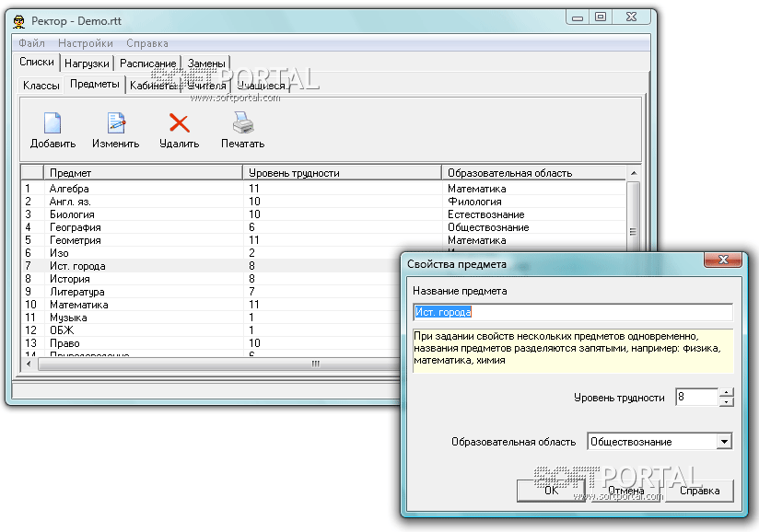Click the vertical scrollbar thumb in subject list
The height and width of the screenshot is (532, 759).
633,216
